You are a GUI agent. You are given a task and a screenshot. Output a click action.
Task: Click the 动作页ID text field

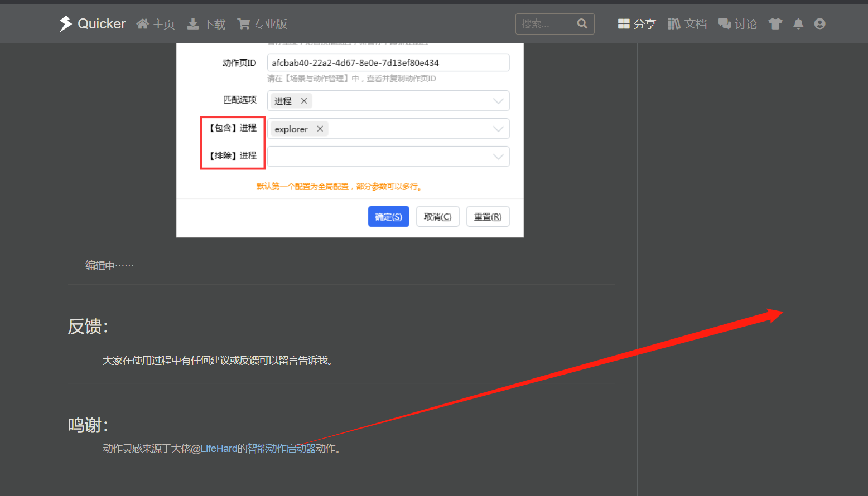click(x=388, y=62)
